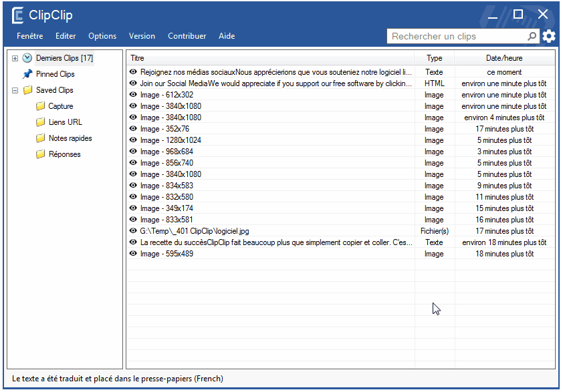
Task: Toggle the eye icon for Join our Social Media
Action: point(133,83)
